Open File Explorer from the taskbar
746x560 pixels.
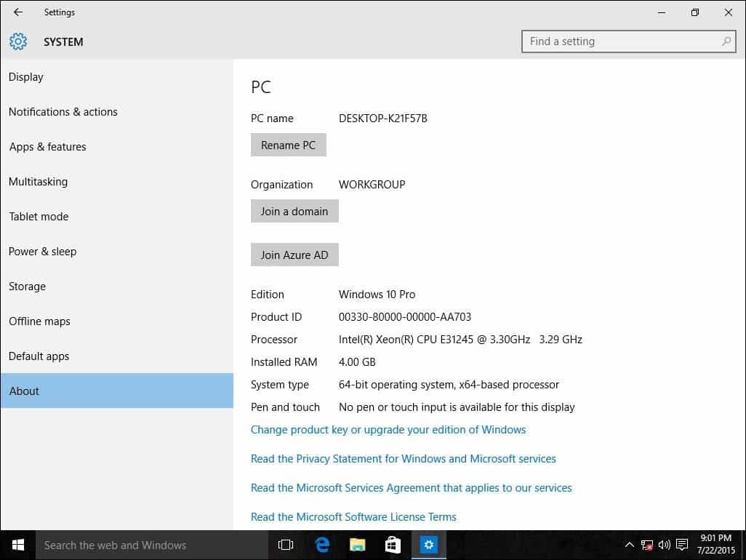357,545
